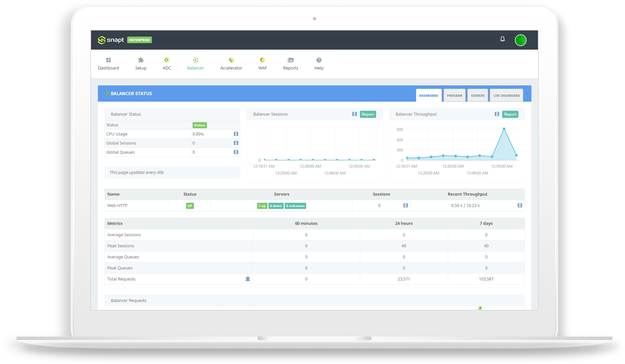Open the Dashboard navigation icon
Image resolution: width=625 pixels, height=364 pixels.
coord(108,60)
